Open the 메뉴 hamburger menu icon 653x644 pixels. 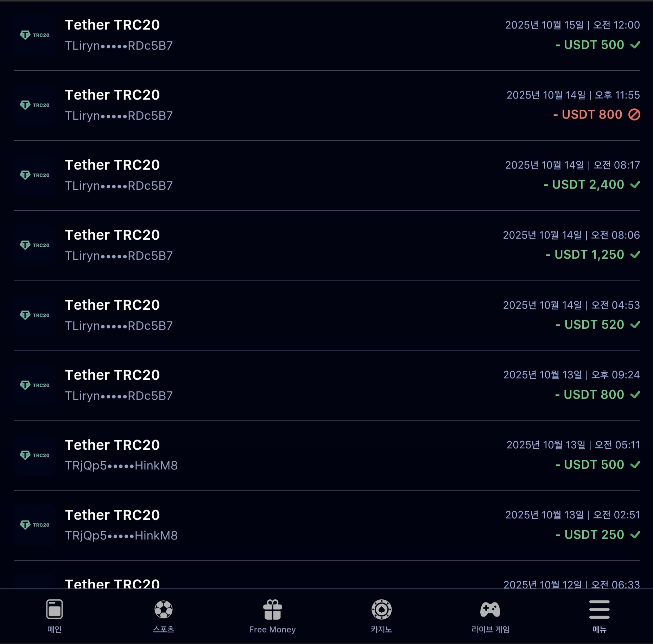[x=599, y=609]
